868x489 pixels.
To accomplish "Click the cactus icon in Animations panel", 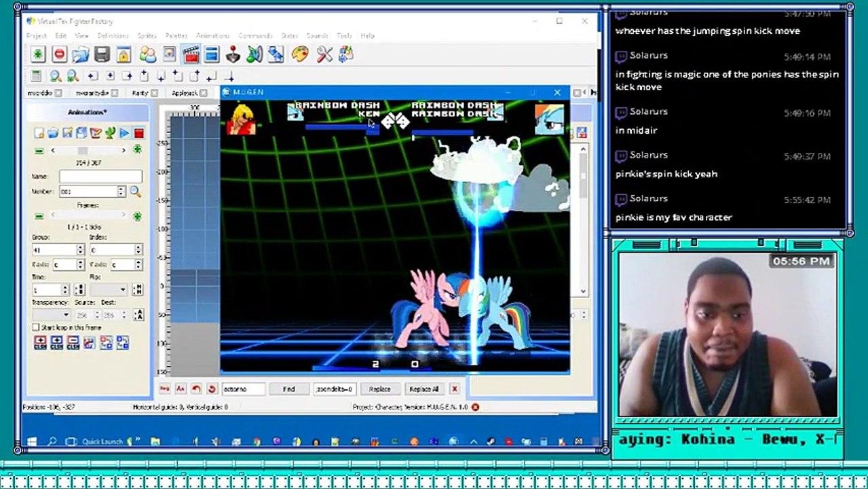I will 110,133.
